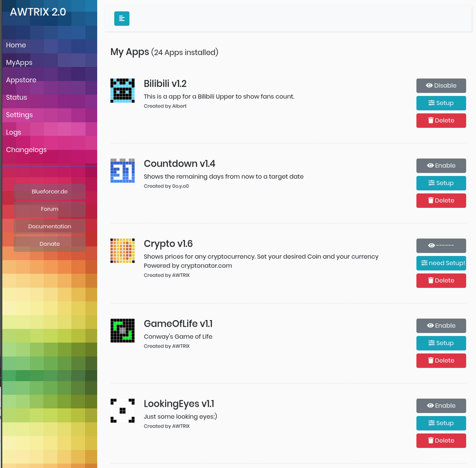Disable the Bilibili app
Viewport: 476px width, 468px height.
coord(441,86)
